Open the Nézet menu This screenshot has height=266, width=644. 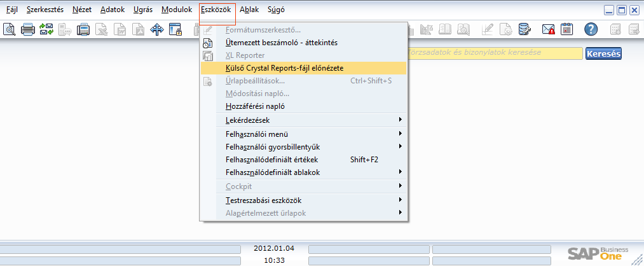[82, 10]
